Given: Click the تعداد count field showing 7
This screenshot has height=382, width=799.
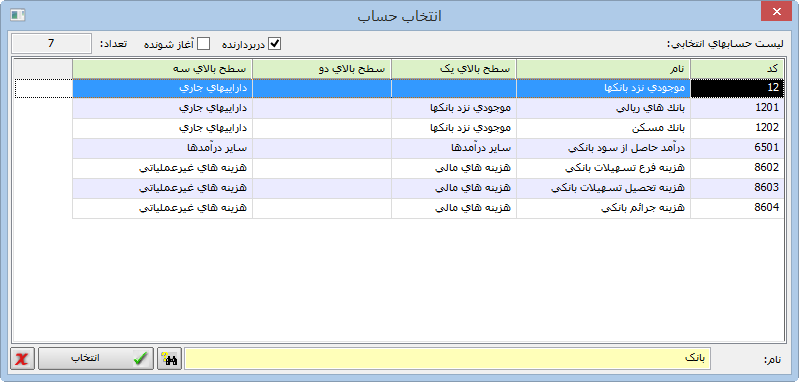Looking at the screenshot, I should [x=51, y=44].
